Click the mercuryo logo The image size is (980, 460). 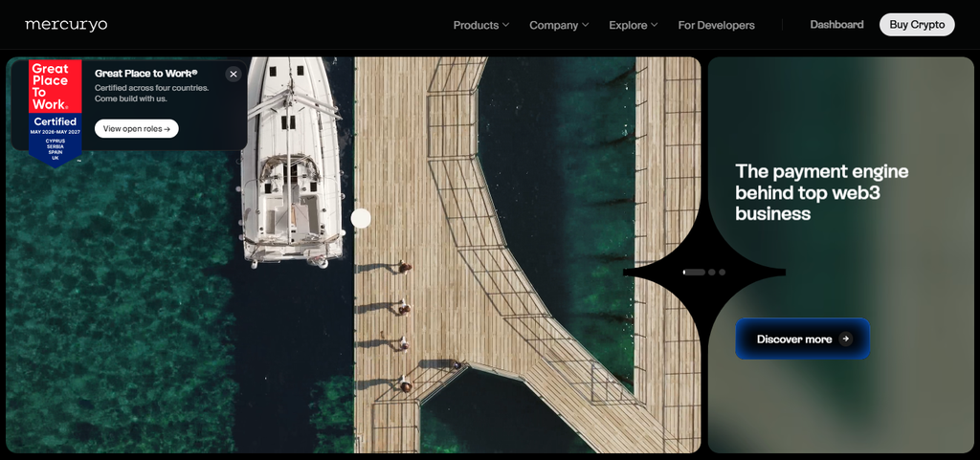66,25
